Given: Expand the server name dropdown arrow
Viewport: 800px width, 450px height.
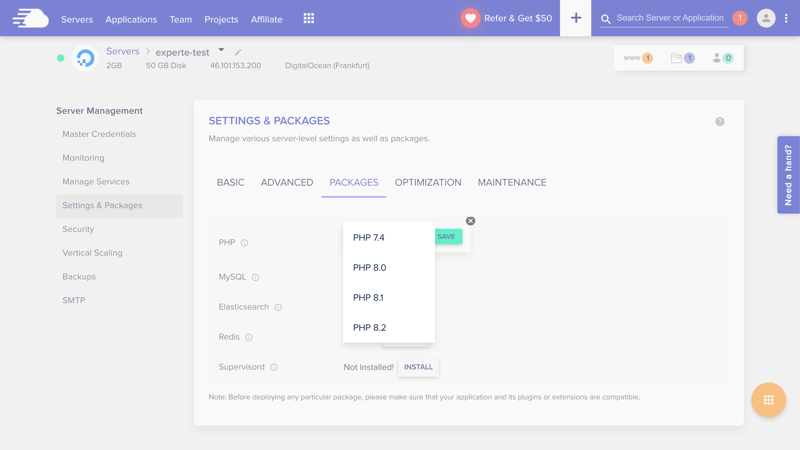Looking at the screenshot, I should 221,50.
